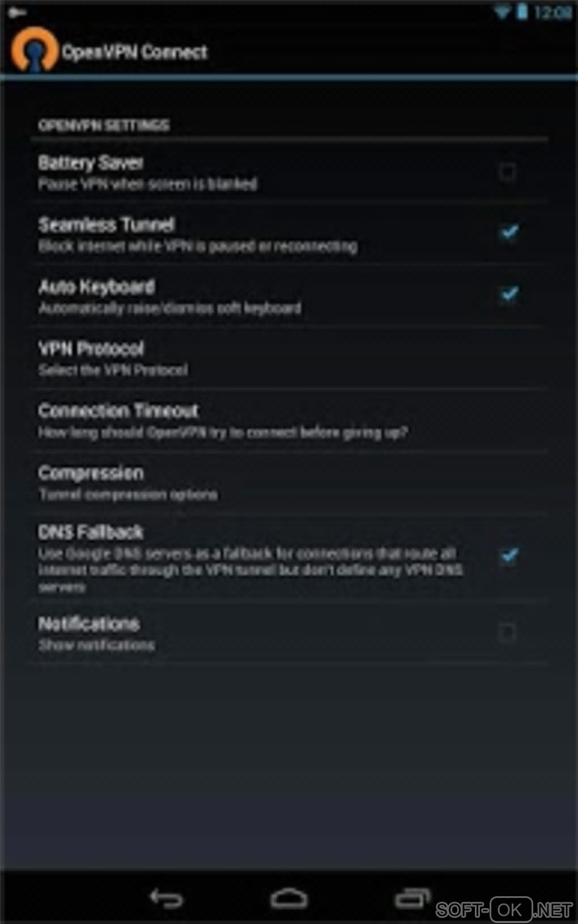
Task: Uncheck the DNS Fallback checkbox
Action: click(x=509, y=556)
